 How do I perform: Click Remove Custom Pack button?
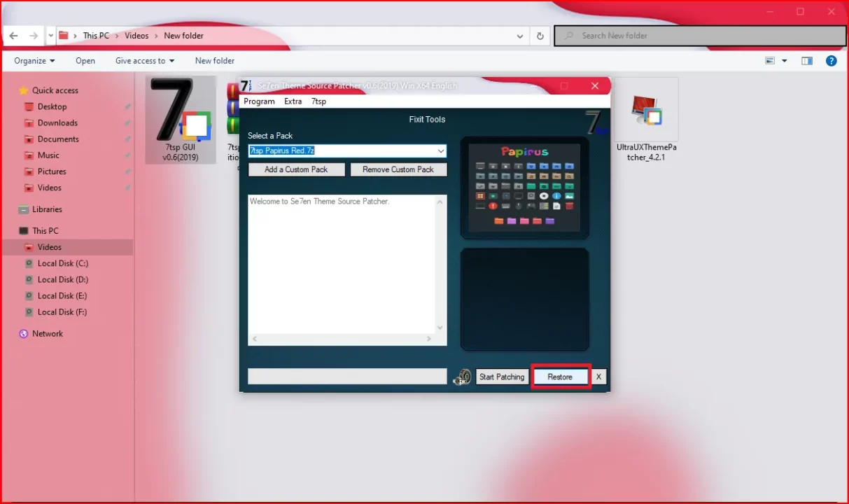click(398, 169)
